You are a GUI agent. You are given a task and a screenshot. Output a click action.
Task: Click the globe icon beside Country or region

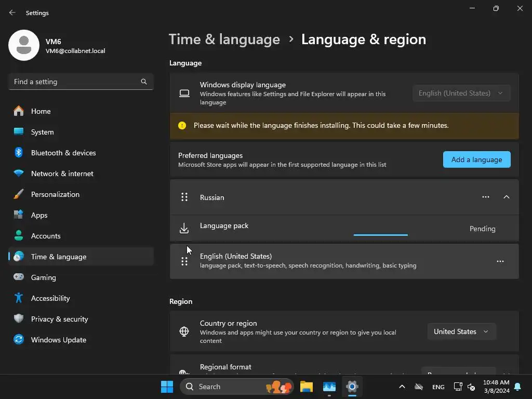point(184,331)
